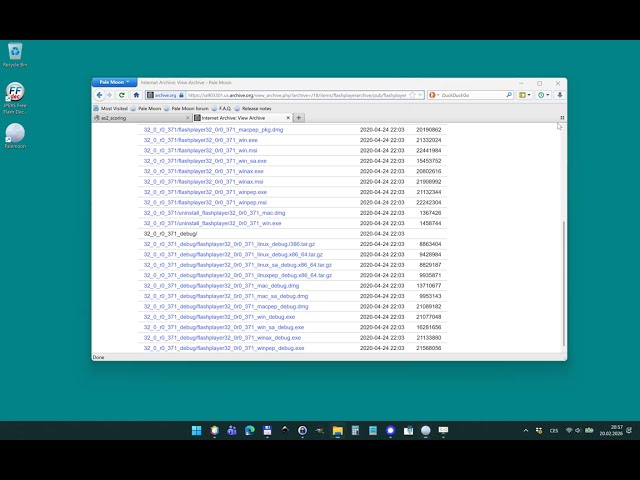The width and height of the screenshot is (640, 480).
Task: Reload the current page
Action: [122, 95]
